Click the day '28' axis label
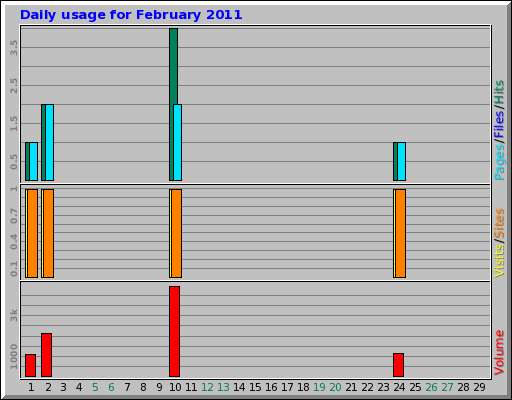Viewport: 512px width, 400px height. pyautogui.click(x=463, y=387)
